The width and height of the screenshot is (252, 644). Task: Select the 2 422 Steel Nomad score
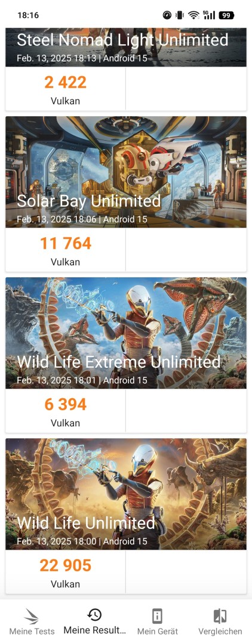pyautogui.click(x=65, y=82)
